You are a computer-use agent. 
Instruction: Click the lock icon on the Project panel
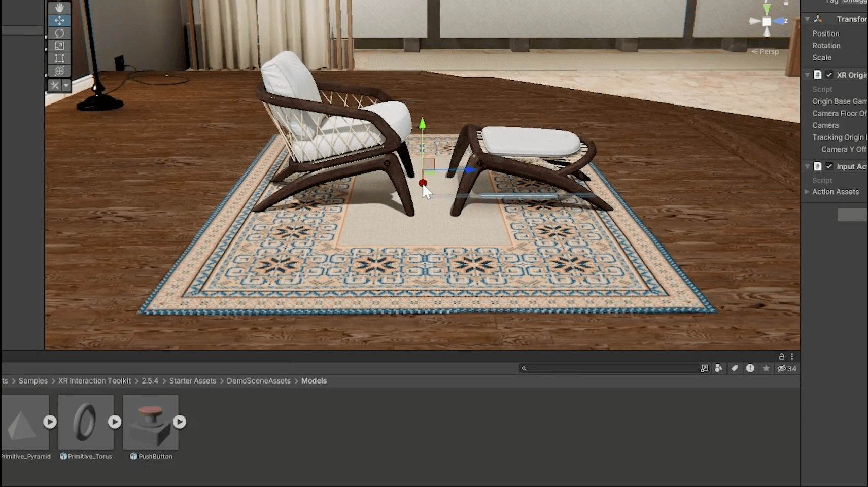click(783, 356)
